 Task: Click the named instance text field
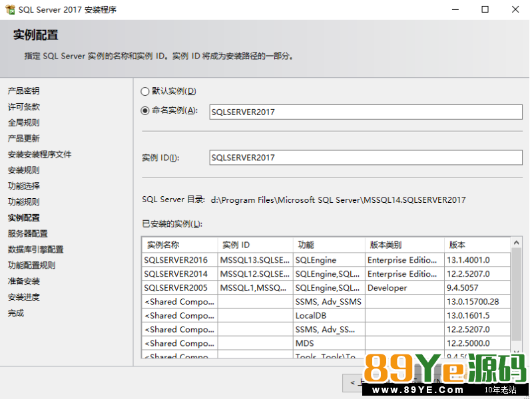click(x=366, y=112)
